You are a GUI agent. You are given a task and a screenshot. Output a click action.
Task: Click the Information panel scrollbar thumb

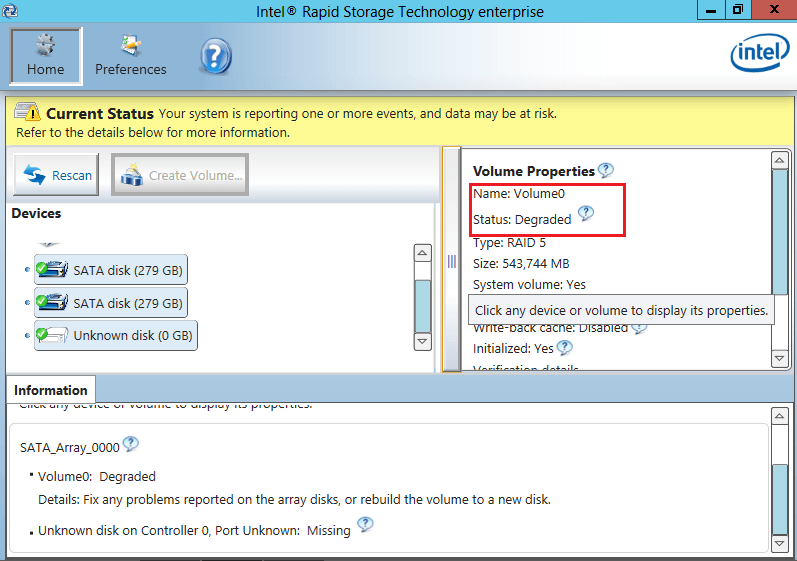780,498
